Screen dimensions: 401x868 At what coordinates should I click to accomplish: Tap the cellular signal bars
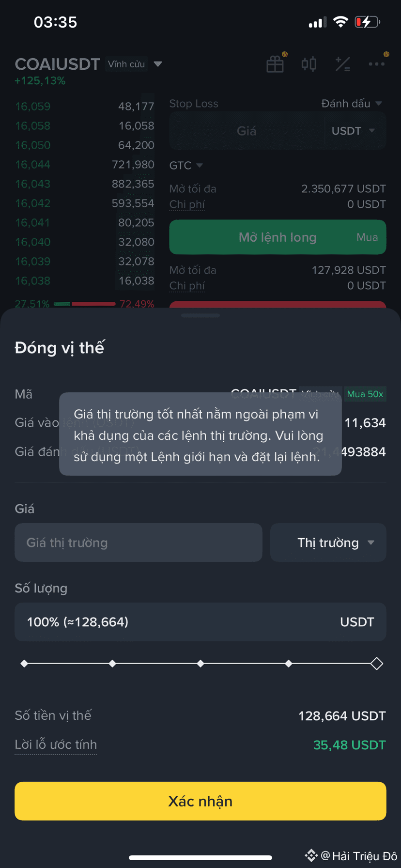click(x=318, y=23)
